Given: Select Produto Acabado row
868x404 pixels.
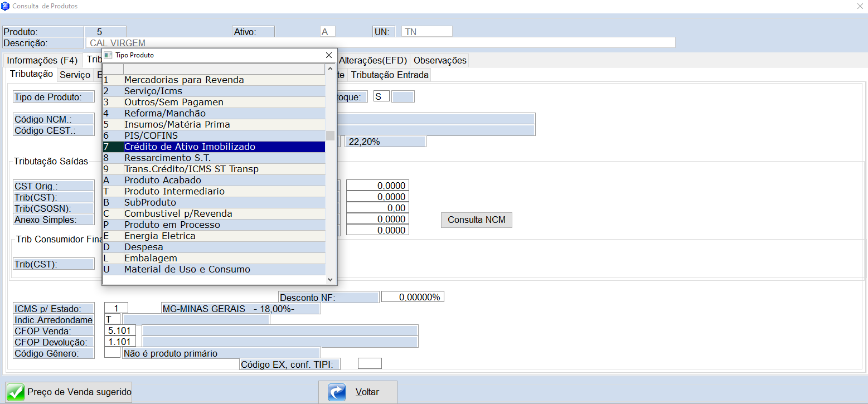Looking at the screenshot, I should click(x=162, y=180).
